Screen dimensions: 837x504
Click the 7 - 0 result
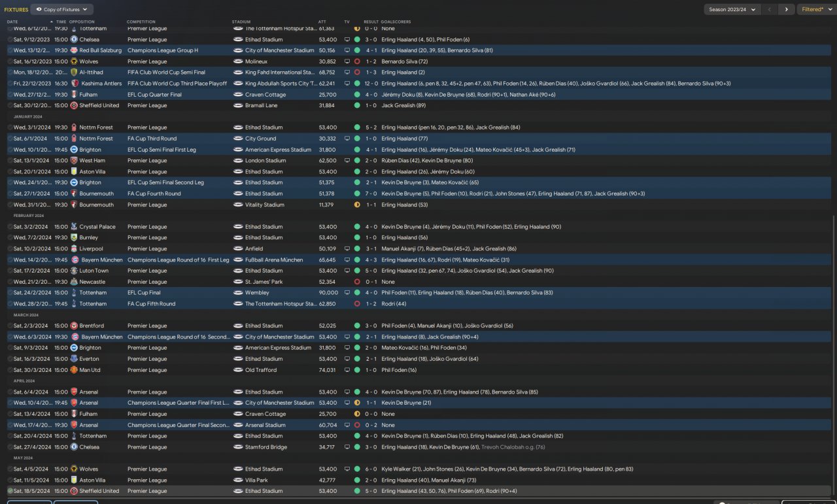(371, 193)
